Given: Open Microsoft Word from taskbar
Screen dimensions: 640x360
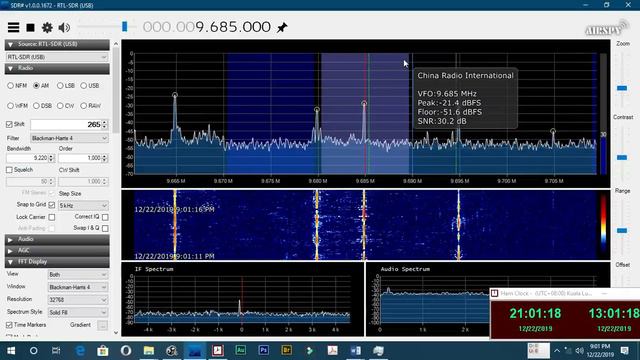Looking at the screenshot, I should pyautogui.click(x=356, y=351).
